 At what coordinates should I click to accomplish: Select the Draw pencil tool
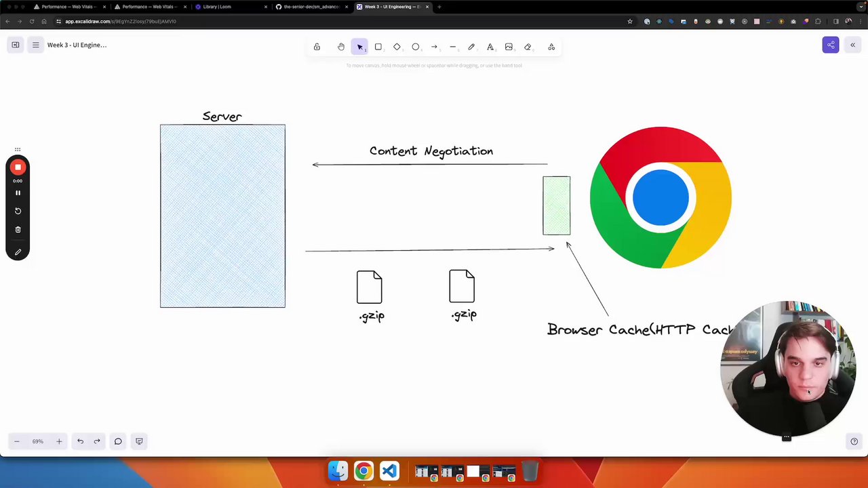click(x=471, y=47)
